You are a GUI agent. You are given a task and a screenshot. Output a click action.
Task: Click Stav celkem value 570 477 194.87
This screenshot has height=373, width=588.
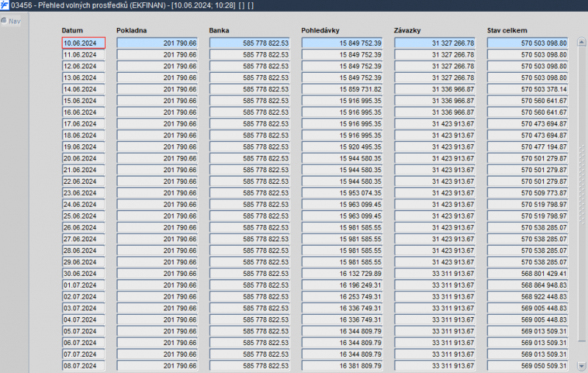pos(528,146)
